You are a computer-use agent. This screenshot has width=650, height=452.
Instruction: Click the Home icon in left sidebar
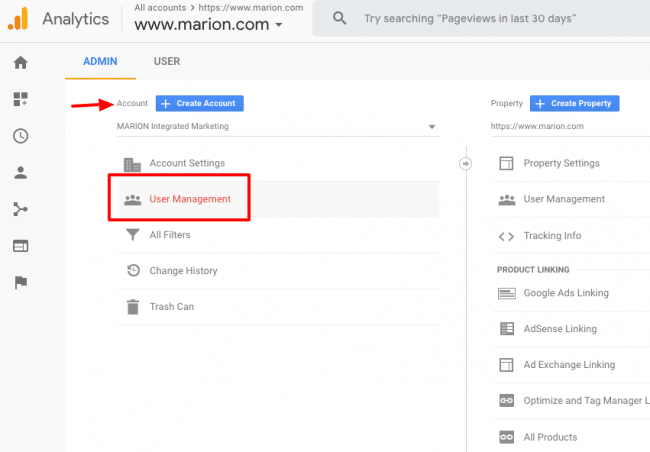pos(20,62)
